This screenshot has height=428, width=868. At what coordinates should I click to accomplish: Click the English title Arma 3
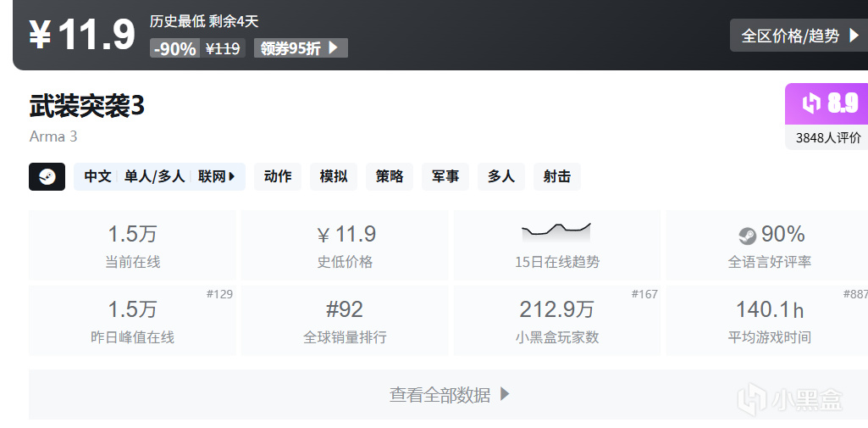[x=53, y=136]
